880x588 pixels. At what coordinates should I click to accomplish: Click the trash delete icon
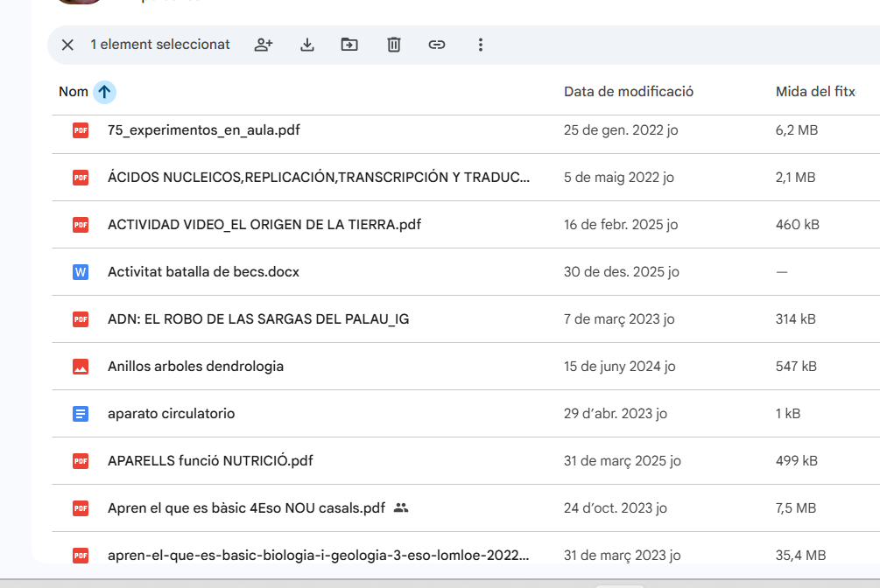tap(394, 45)
